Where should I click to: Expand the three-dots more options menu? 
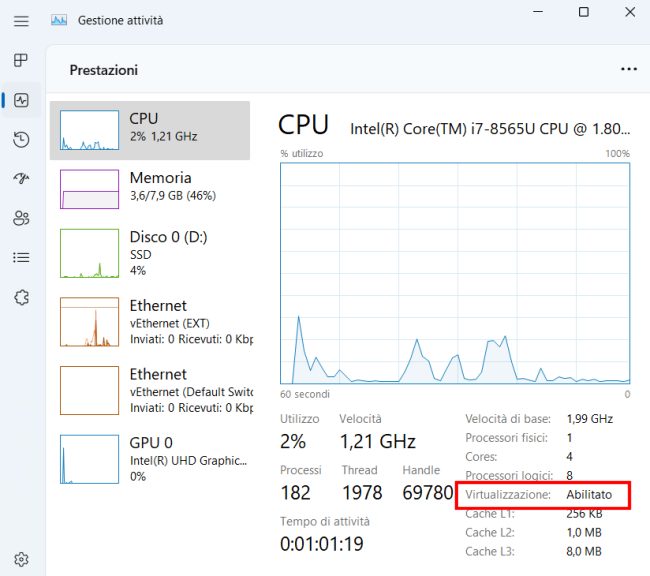click(x=628, y=69)
